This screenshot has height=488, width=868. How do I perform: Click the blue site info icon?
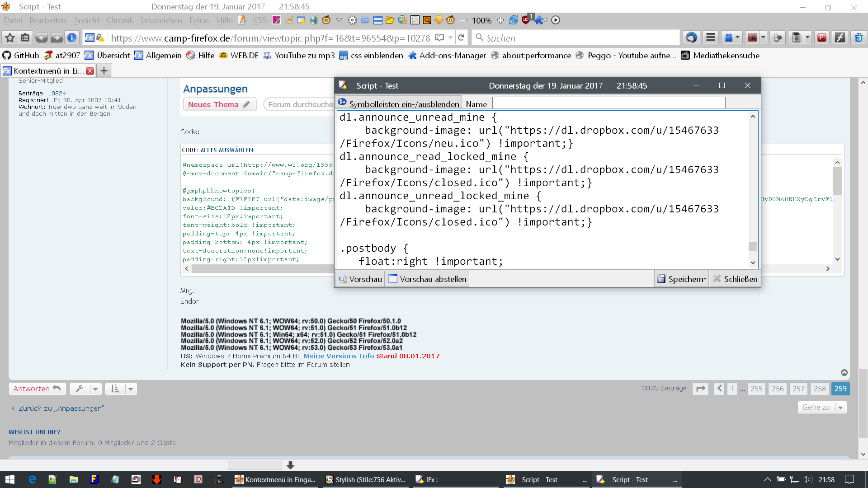tap(72, 38)
